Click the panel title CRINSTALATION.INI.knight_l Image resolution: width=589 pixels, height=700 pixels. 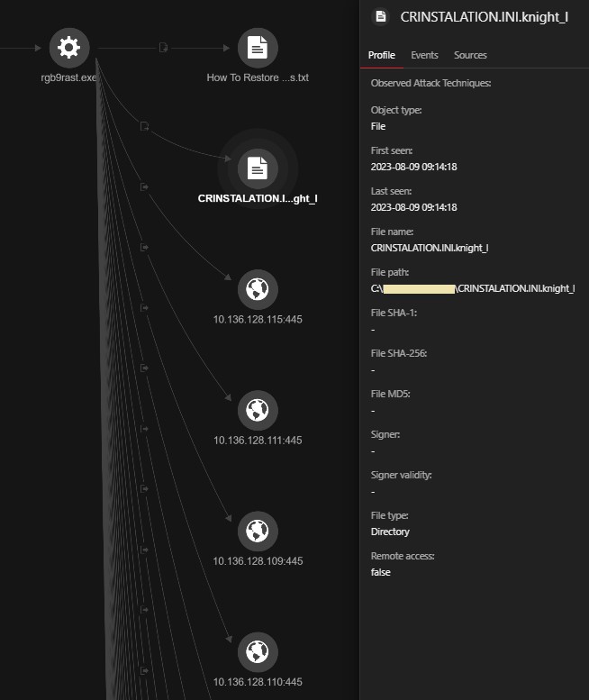click(484, 16)
